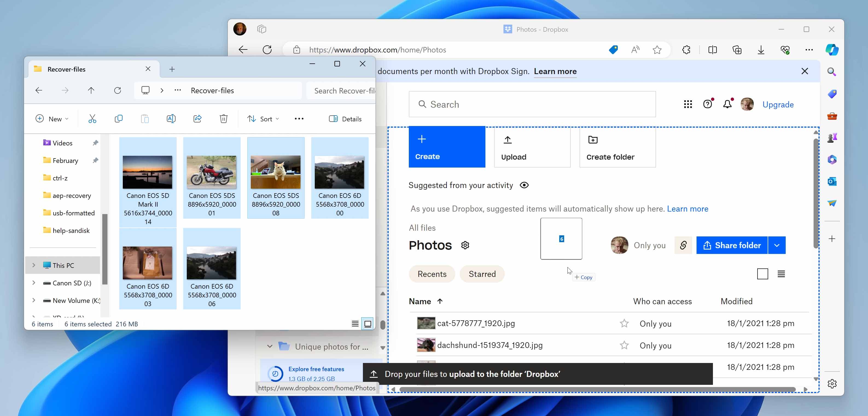Open Edge Downloads icon

761,50
